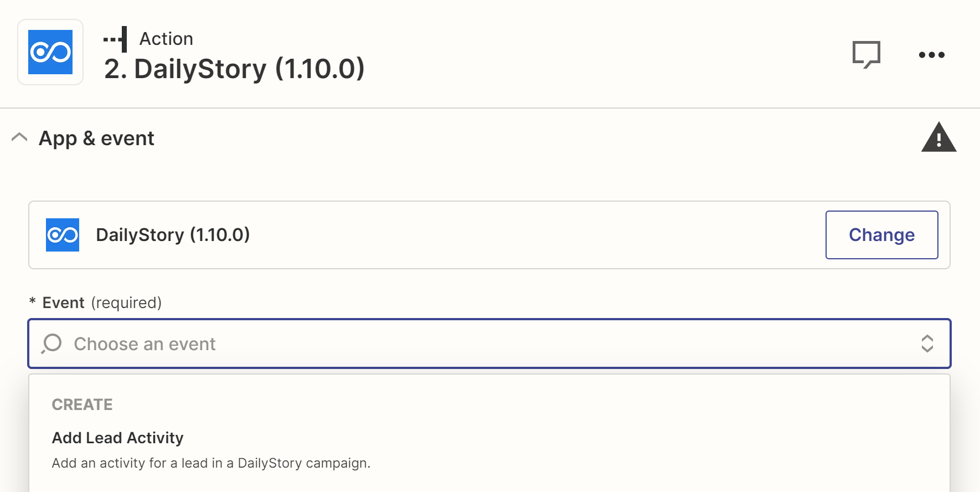Click the search magnifier in Event field
The image size is (980, 492).
coord(51,344)
